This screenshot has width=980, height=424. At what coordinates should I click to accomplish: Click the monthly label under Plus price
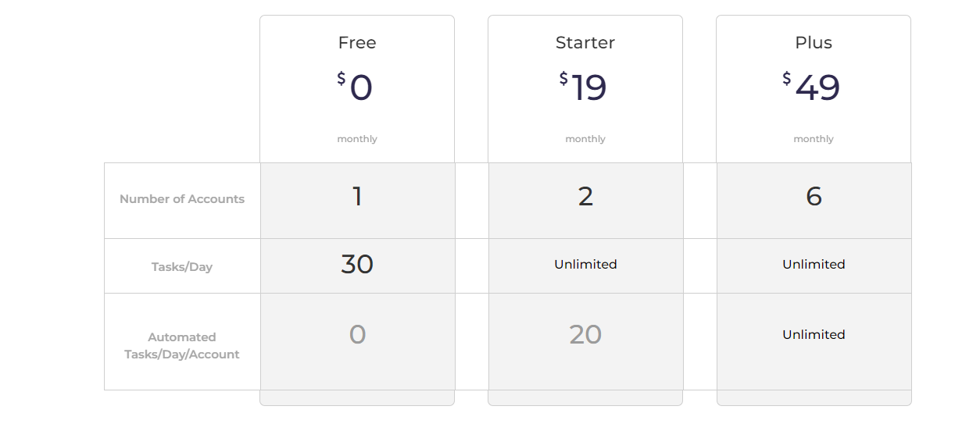(x=814, y=139)
